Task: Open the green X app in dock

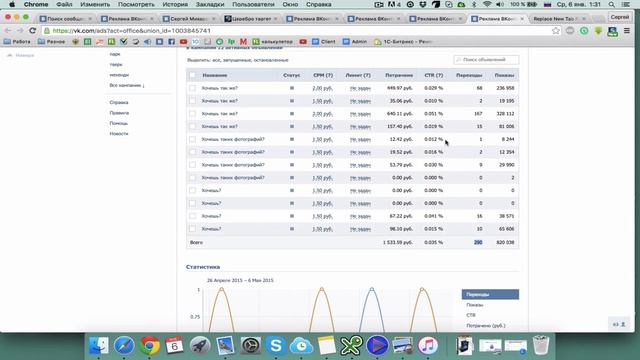Action: (352, 346)
